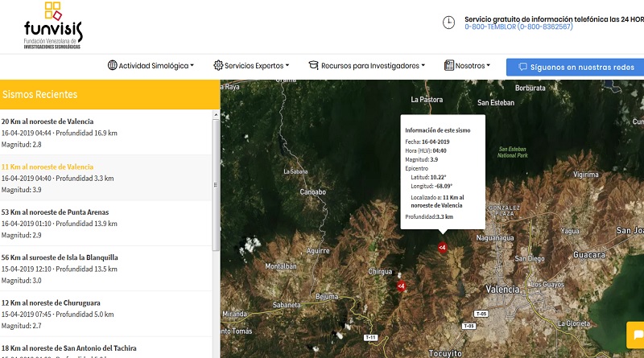The width and height of the screenshot is (644, 358).
Task: Click the San Esteban National Park label
Action: coord(512,152)
